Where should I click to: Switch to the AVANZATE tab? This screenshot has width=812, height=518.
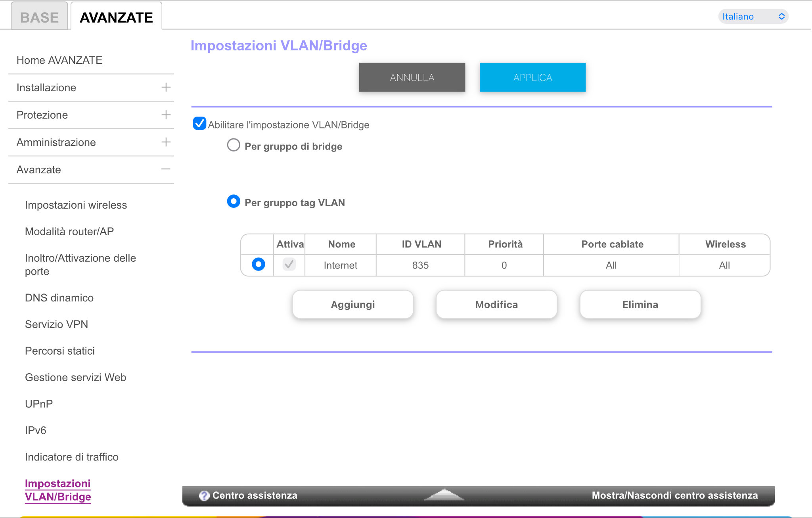coord(116,17)
